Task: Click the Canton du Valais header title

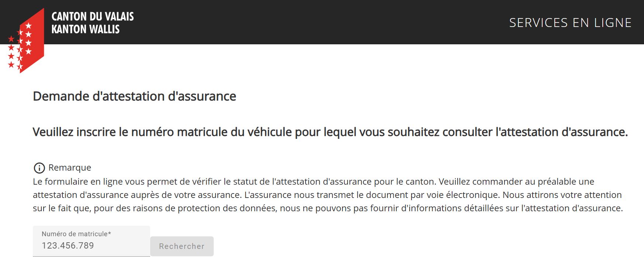Action: 93,16
